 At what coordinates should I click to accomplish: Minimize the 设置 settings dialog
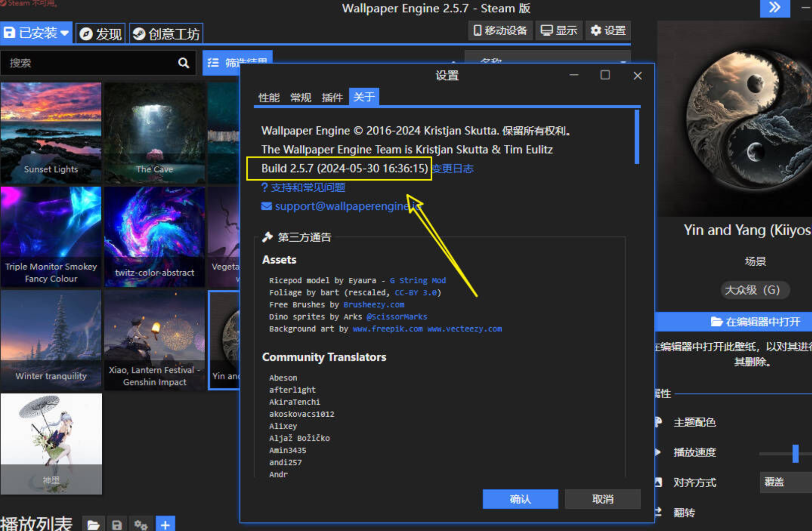click(x=574, y=75)
